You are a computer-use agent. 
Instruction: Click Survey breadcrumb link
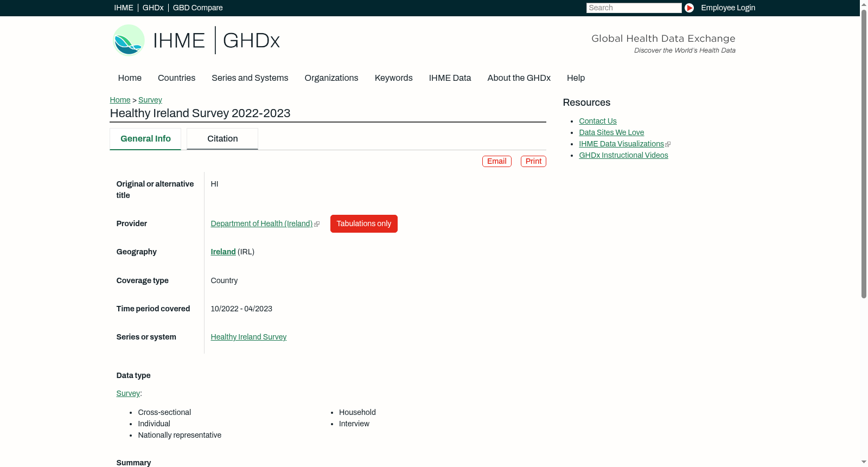tap(150, 100)
